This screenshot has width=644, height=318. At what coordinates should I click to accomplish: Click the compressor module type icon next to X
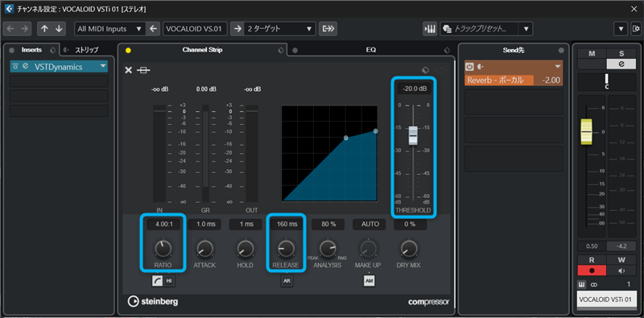coord(143,70)
